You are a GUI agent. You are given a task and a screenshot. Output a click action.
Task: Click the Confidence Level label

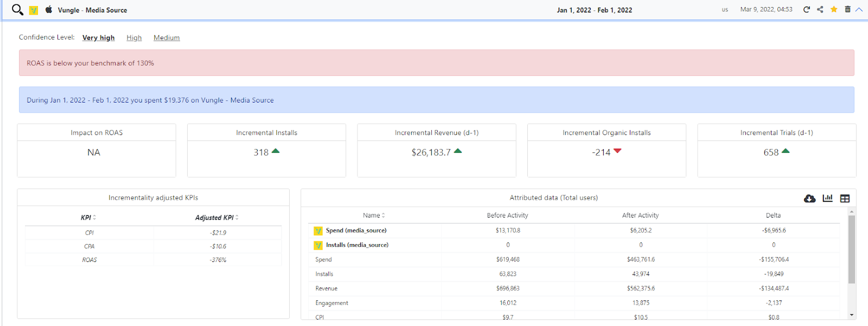point(47,37)
